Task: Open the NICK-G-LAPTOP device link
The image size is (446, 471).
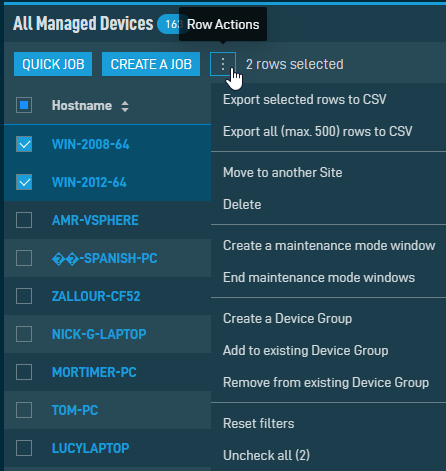Action: 99,334
